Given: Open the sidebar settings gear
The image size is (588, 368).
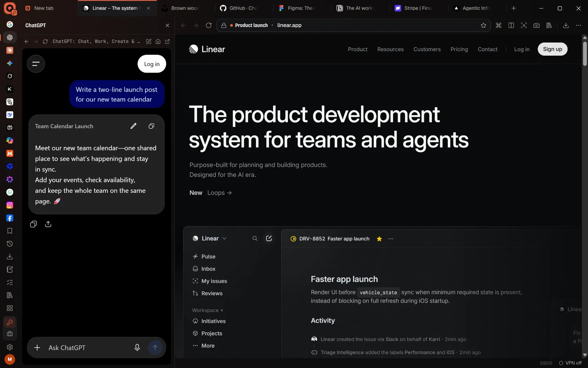Looking at the screenshot, I should [10, 347].
